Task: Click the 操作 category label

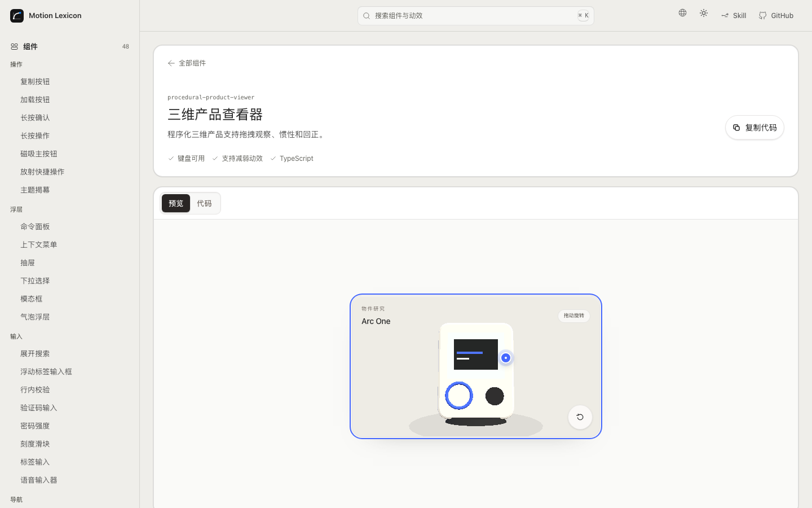Action: pos(16,64)
